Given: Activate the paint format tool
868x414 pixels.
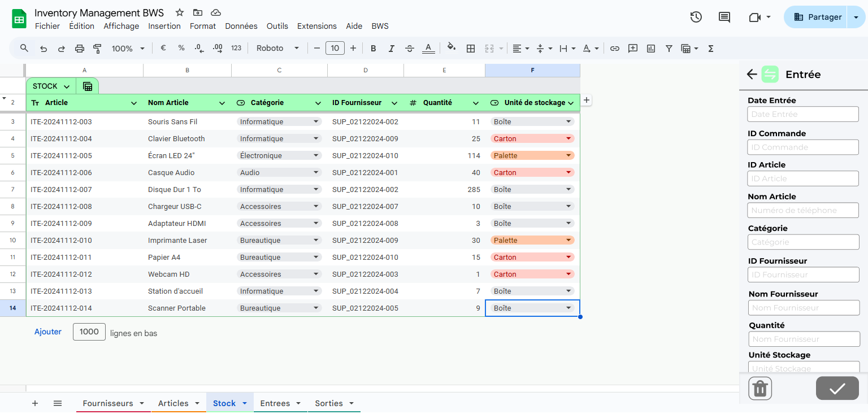Looking at the screenshot, I should pyautogui.click(x=97, y=49).
